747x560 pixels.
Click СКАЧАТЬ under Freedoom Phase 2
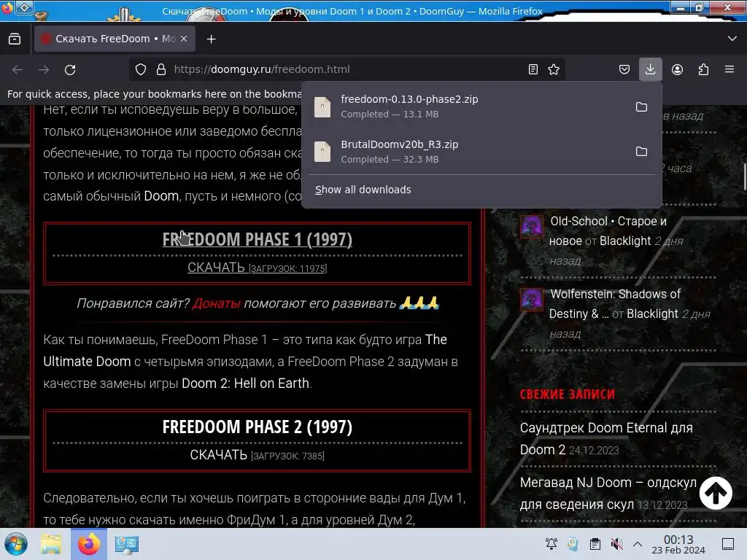(x=218, y=455)
